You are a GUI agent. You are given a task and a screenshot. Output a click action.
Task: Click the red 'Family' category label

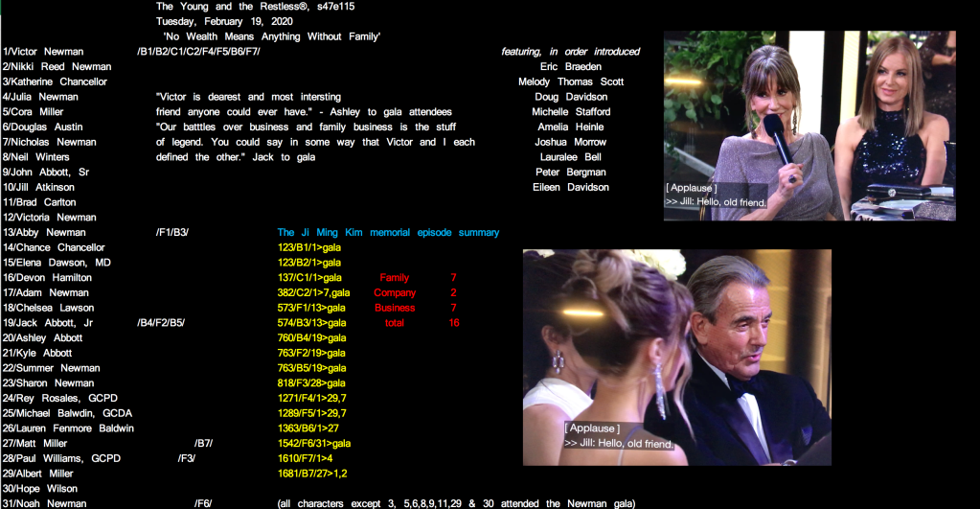pos(394,278)
